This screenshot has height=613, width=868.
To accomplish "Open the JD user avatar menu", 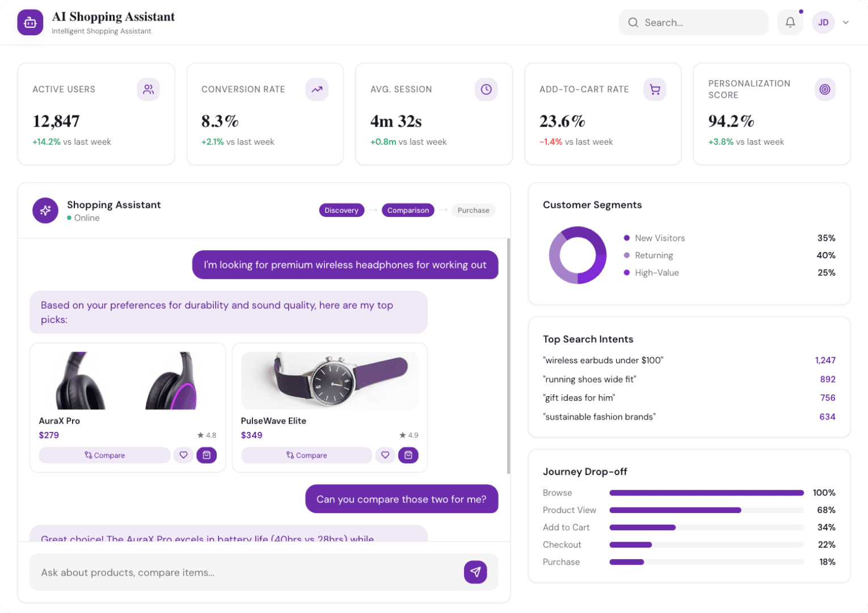I will 823,22.
